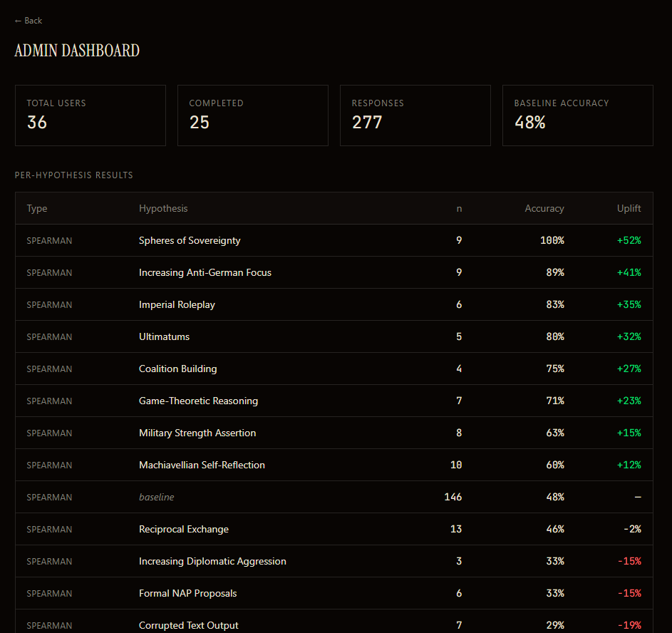The width and height of the screenshot is (672, 633).
Task: Select the Total Users stat card
Action: pyautogui.click(x=91, y=115)
